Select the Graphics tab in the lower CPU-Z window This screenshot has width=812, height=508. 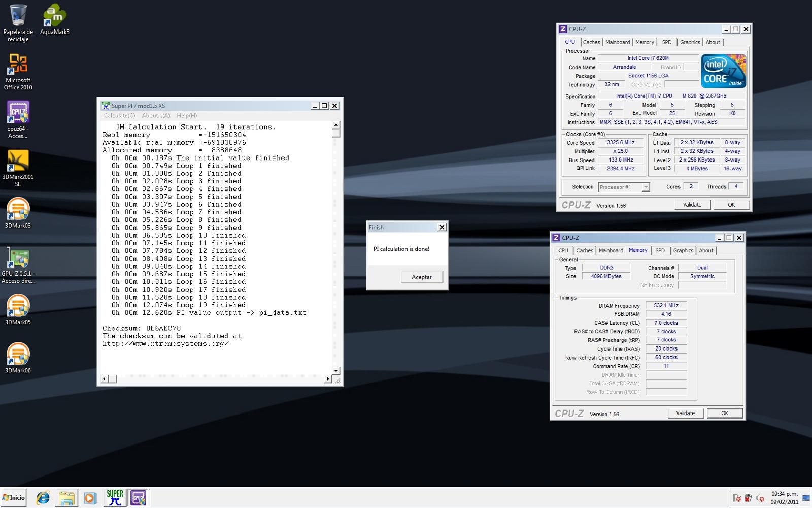[x=683, y=250]
